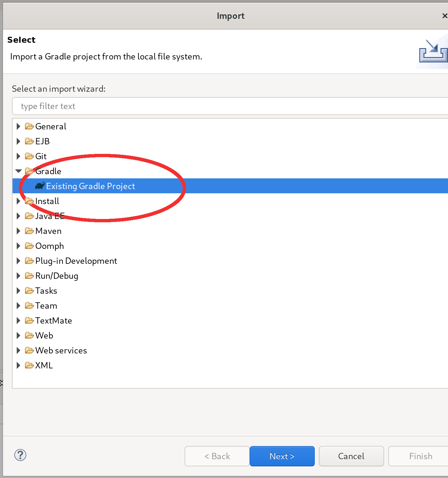Select Existing Gradle Project entry

pos(230,186)
